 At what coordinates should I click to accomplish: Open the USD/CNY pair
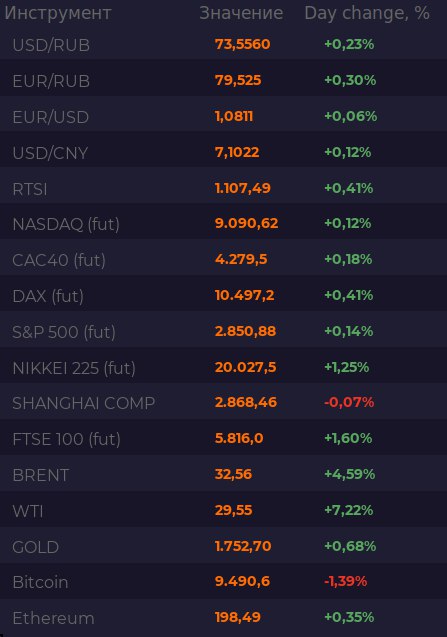[x=50, y=153]
